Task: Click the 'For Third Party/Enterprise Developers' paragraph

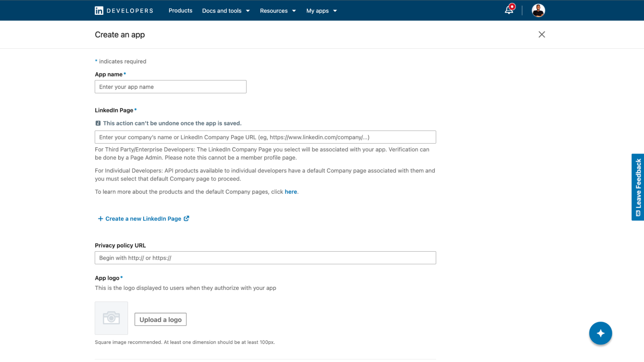Action: (x=262, y=153)
